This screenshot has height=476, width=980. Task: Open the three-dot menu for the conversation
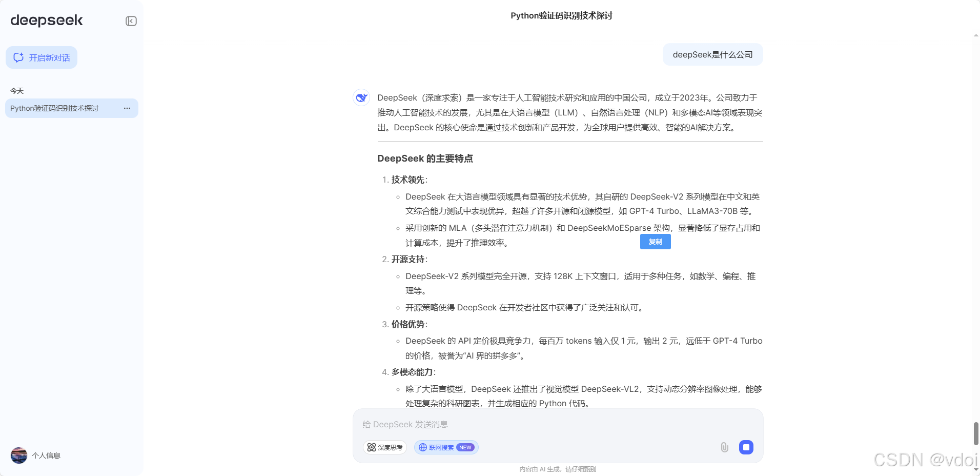click(x=127, y=108)
